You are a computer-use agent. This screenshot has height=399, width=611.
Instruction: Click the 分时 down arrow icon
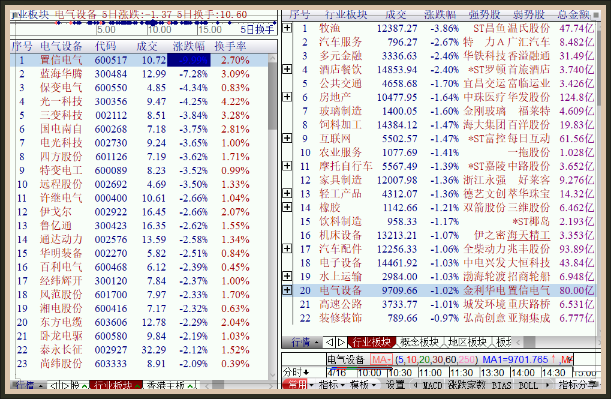click(x=306, y=373)
